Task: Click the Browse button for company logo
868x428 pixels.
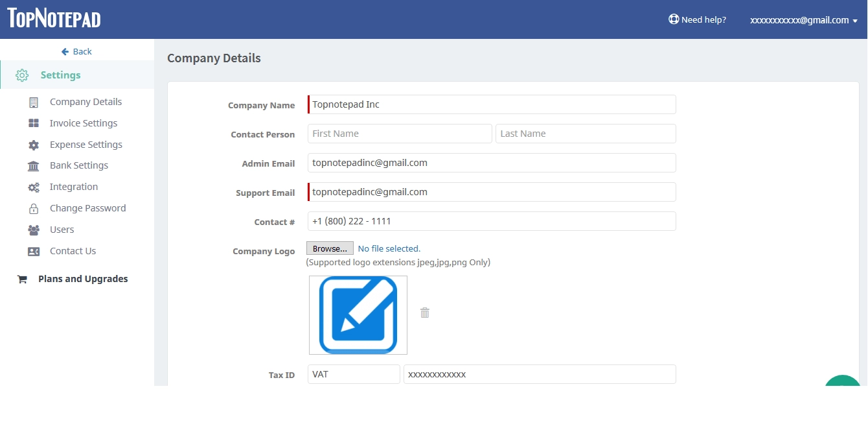Action: [330, 248]
